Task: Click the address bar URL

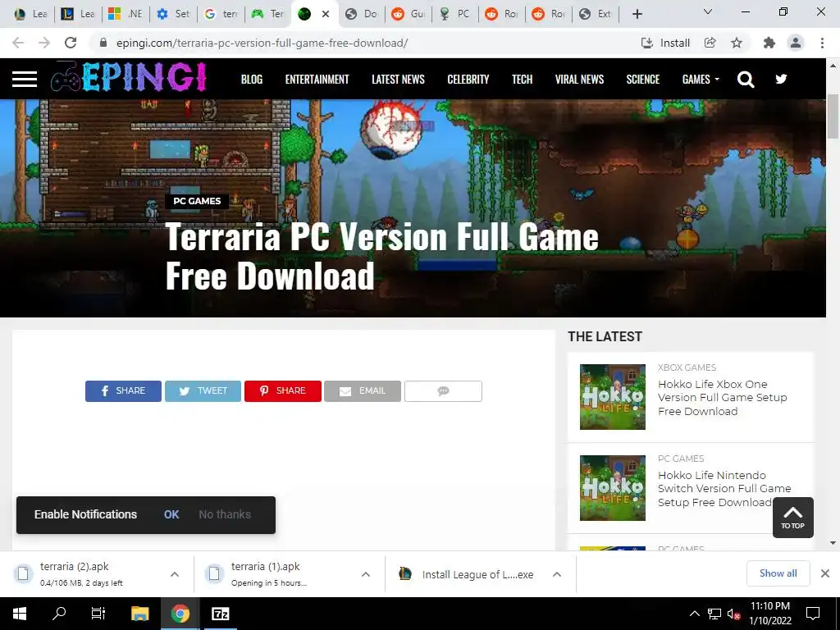Action: 262,43
